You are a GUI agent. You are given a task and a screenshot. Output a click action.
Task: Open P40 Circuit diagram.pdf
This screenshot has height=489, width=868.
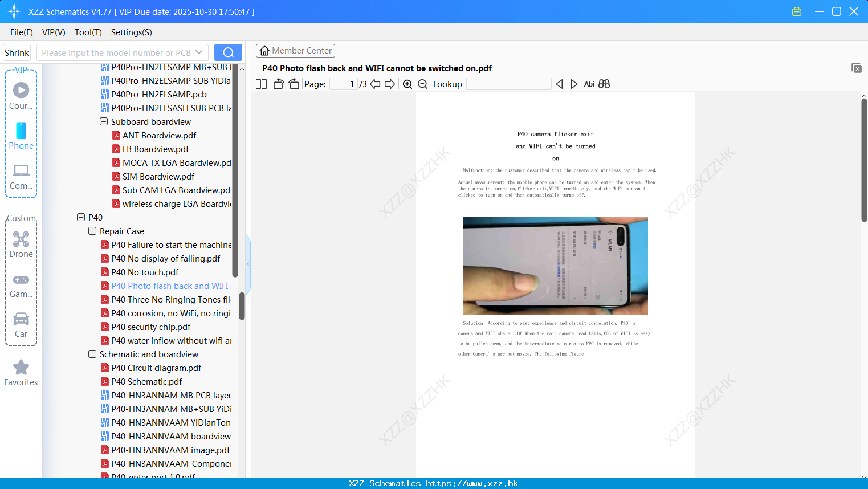[x=156, y=368]
